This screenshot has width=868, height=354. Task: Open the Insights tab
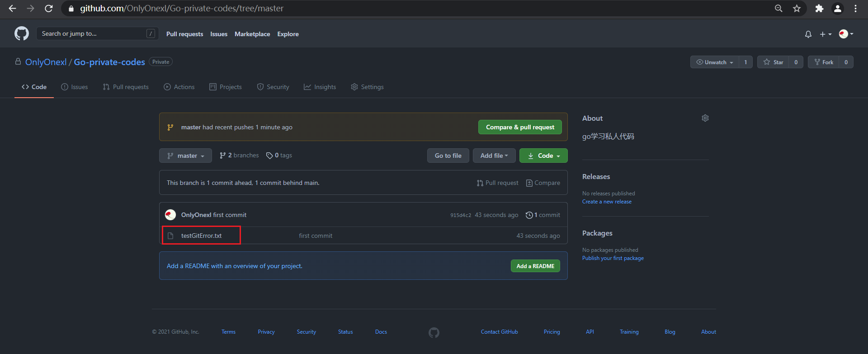tap(320, 87)
